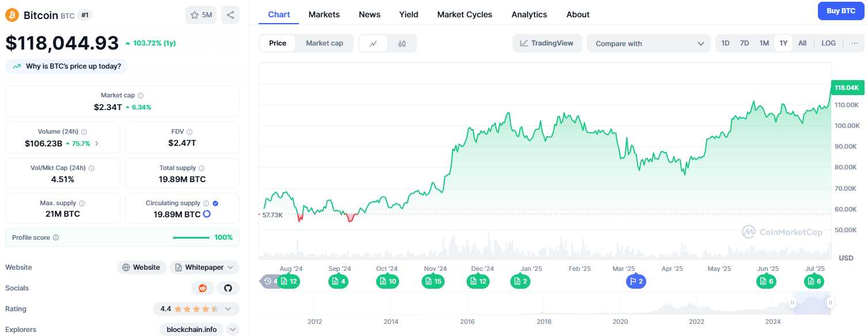Open the blue flag marker near Mar '25
Image resolution: width=868 pixels, height=336 pixels.
636,281
